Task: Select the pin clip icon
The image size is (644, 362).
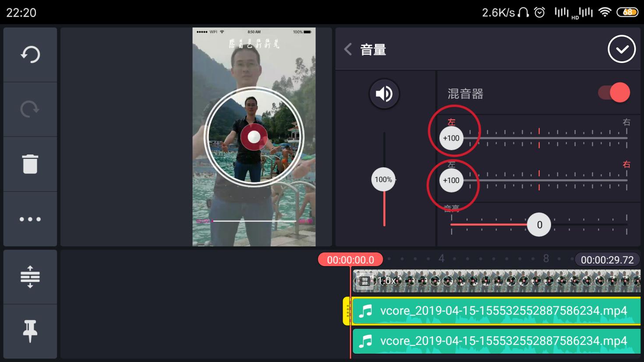Action: (x=30, y=331)
